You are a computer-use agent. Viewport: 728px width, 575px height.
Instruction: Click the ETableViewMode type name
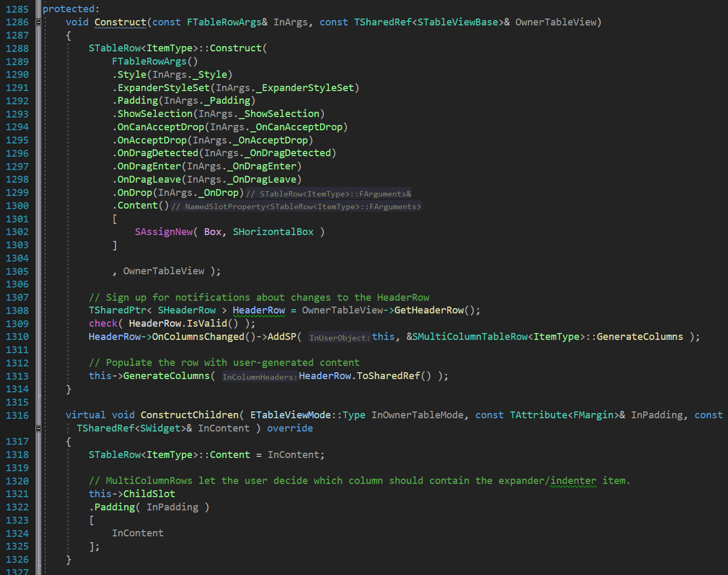point(291,415)
